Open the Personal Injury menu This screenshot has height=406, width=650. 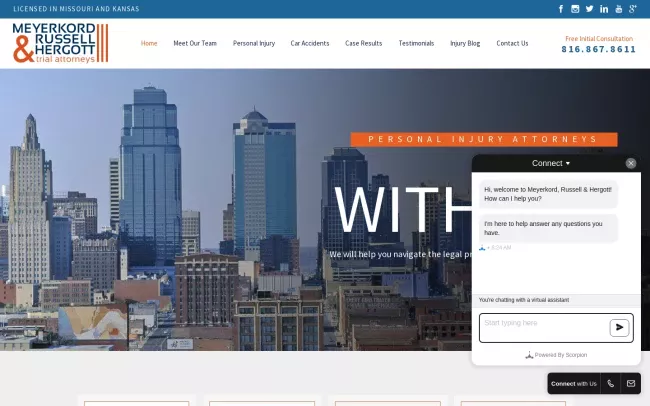pos(254,44)
